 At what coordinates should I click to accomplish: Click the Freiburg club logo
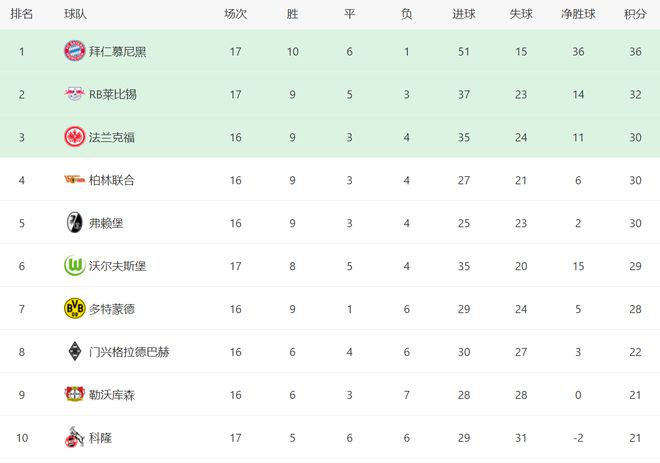[x=75, y=223]
